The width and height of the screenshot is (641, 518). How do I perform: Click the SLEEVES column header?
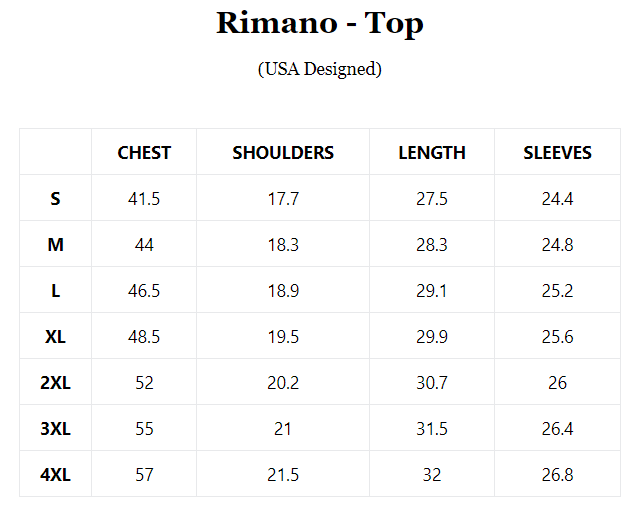point(557,153)
